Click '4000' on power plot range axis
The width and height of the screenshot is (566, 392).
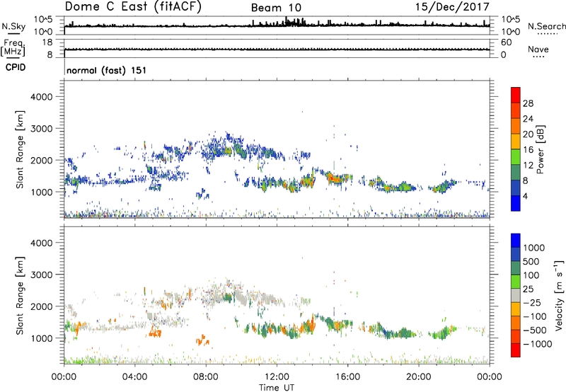click(42, 97)
